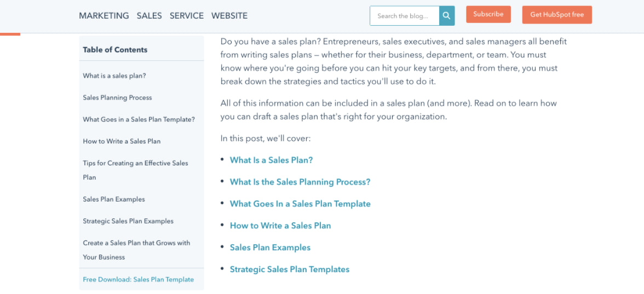Select Sales Planning Process in Table of Contents
Screen dimensions: 644x294
point(117,97)
